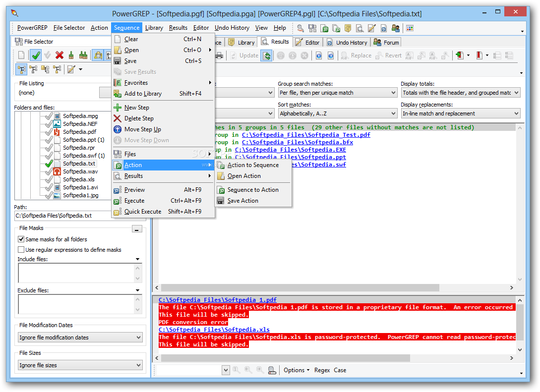Expand the Exclude files history arrow
This screenshot has height=392, width=540.
pyautogui.click(x=138, y=290)
